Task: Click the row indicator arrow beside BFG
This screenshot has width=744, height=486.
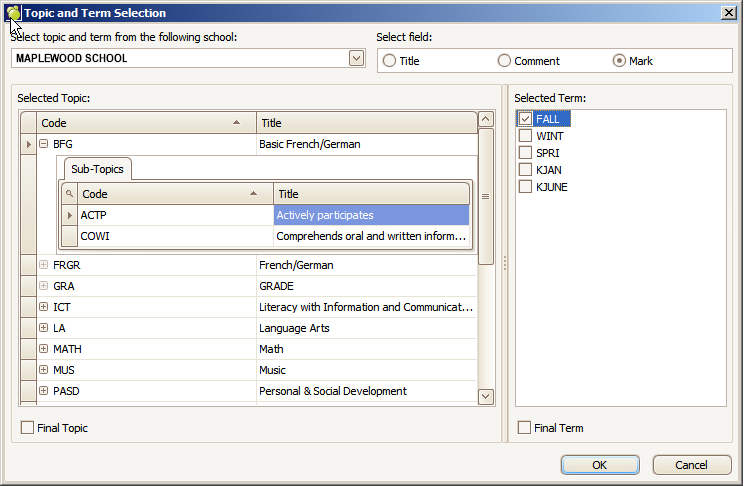Action: pyautogui.click(x=28, y=145)
